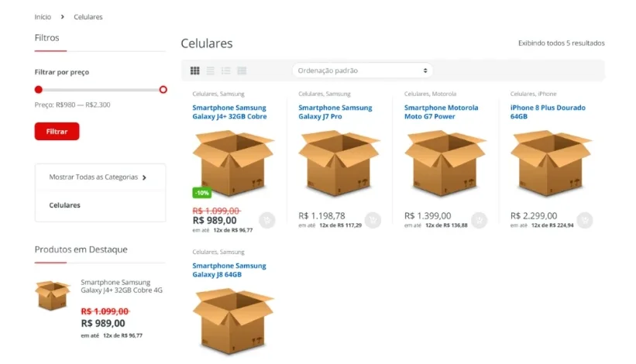
Task: Click category label above Galaxy J4+ product
Action: point(218,94)
